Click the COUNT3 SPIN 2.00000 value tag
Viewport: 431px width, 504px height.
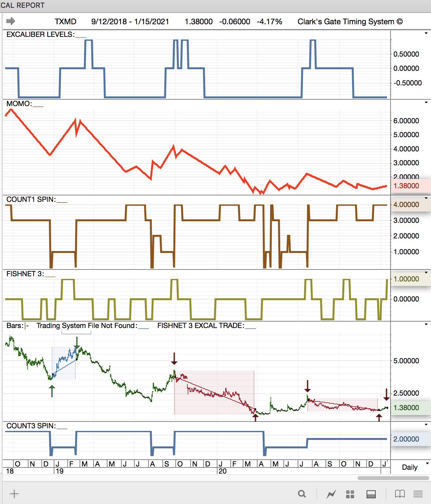tap(411, 439)
